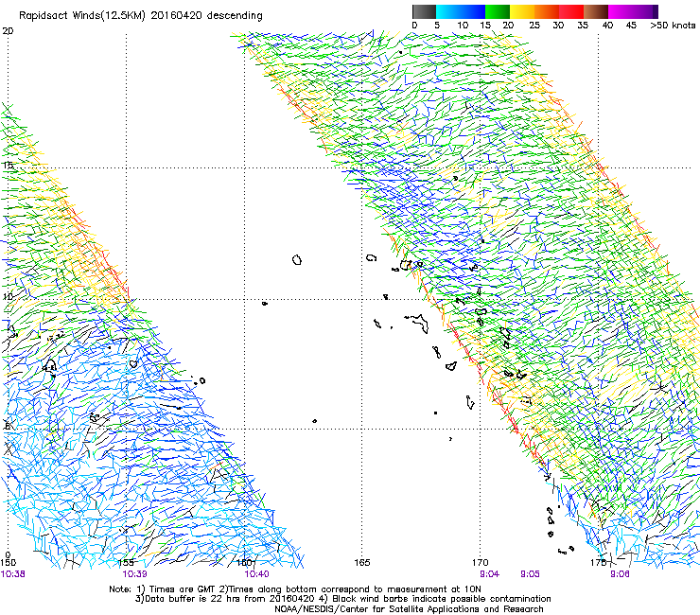The width and height of the screenshot is (700, 615).
Task: Click the cyan 5-10 knots legend segment
Action: [448, 11]
